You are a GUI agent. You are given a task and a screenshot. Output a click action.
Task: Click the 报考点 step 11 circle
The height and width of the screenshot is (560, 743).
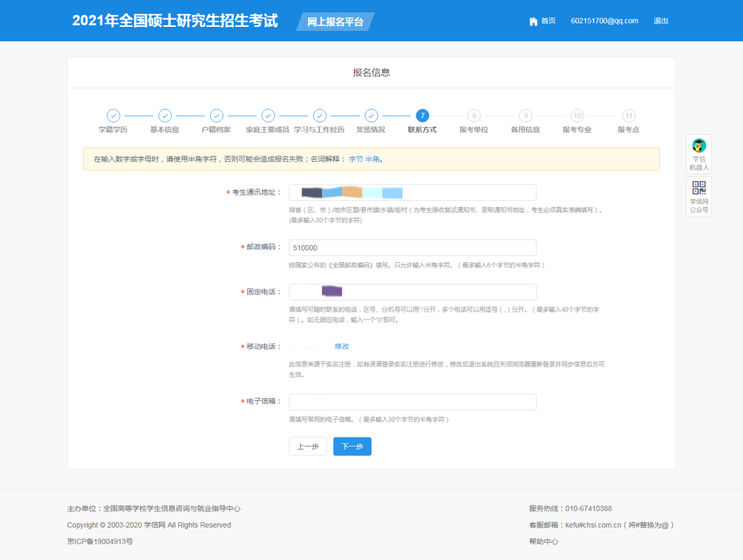point(629,116)
